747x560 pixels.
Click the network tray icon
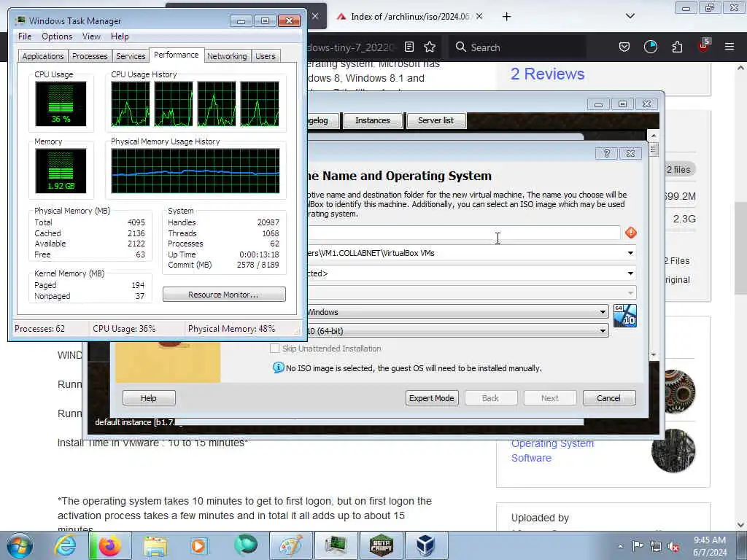[x=656, y=546]
